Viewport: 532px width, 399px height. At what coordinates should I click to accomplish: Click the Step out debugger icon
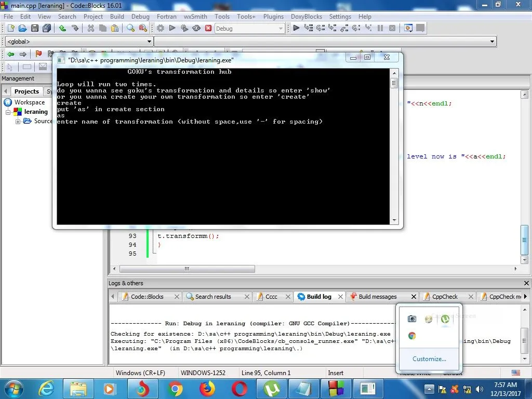(344, 28)
